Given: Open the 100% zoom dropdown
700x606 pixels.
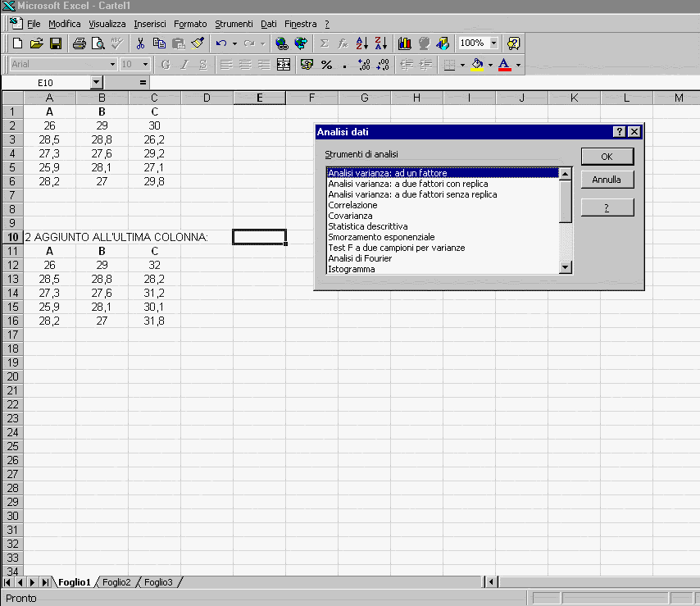Looking at the screenshot, I should [x=493, y=43].
